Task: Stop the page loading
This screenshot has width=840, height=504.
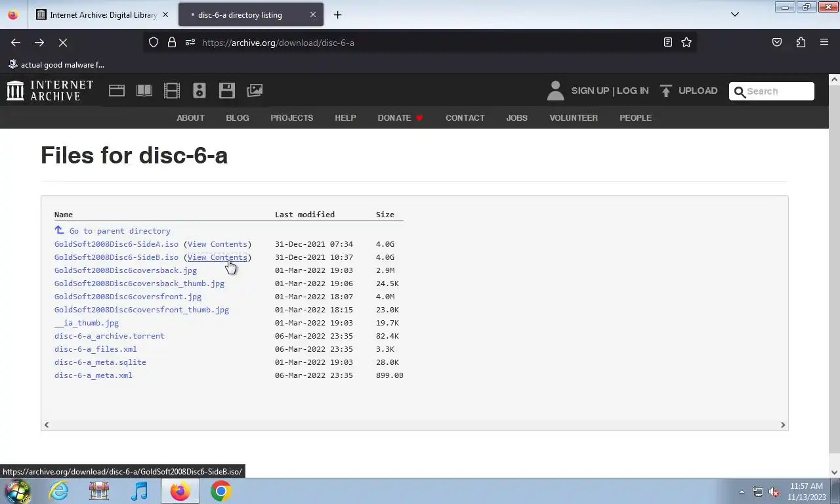Action: [63, 42]
